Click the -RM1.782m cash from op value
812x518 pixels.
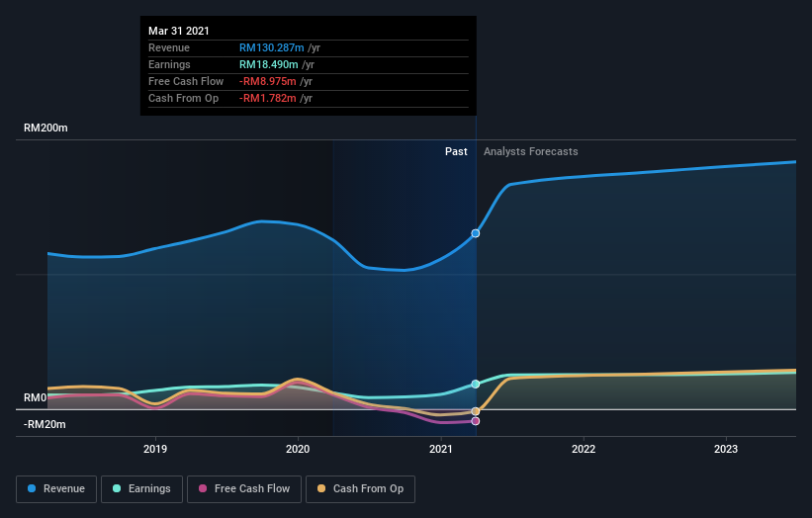[x=268, y=98]
